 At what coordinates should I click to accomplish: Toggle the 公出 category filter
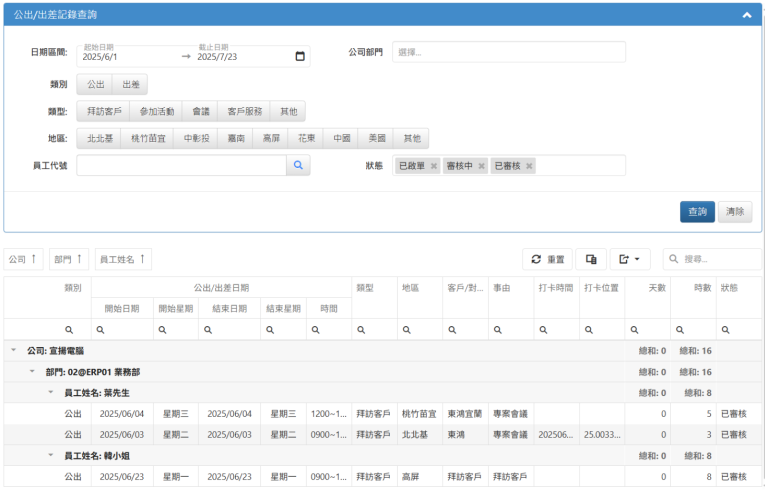(x=95, y=84)
